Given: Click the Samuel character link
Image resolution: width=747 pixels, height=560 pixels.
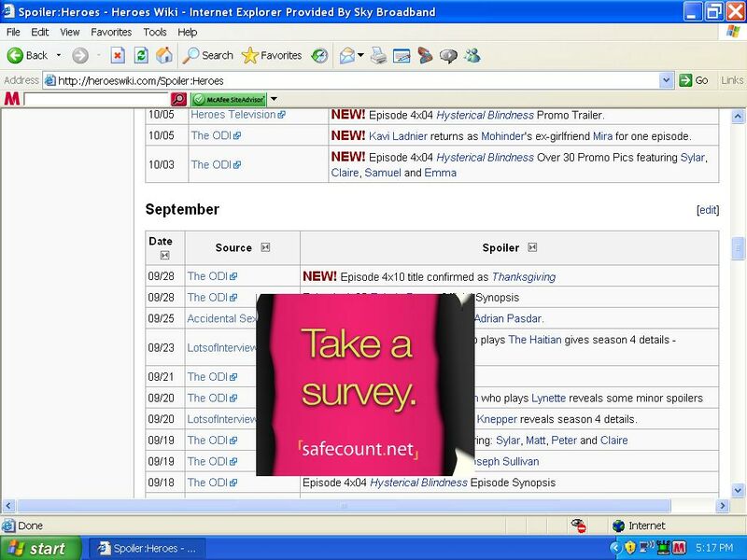Looking at the screenshot, I should (x=383, y=173).
